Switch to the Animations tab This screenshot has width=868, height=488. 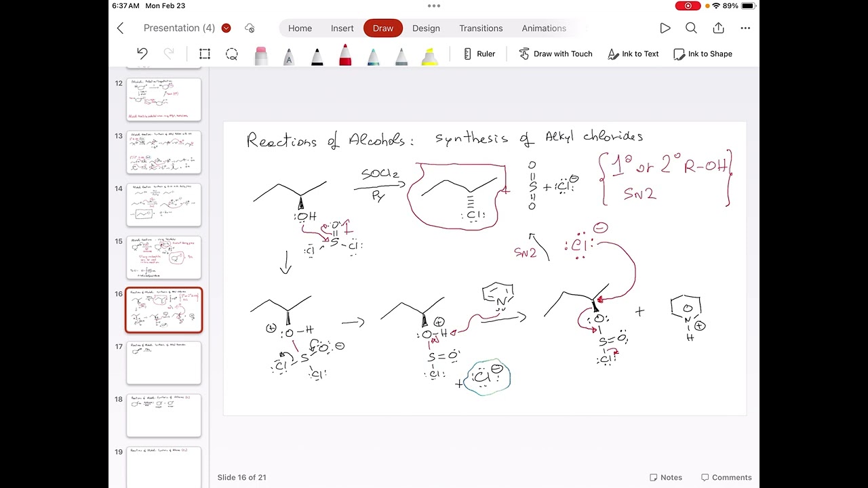coord(544,28)
